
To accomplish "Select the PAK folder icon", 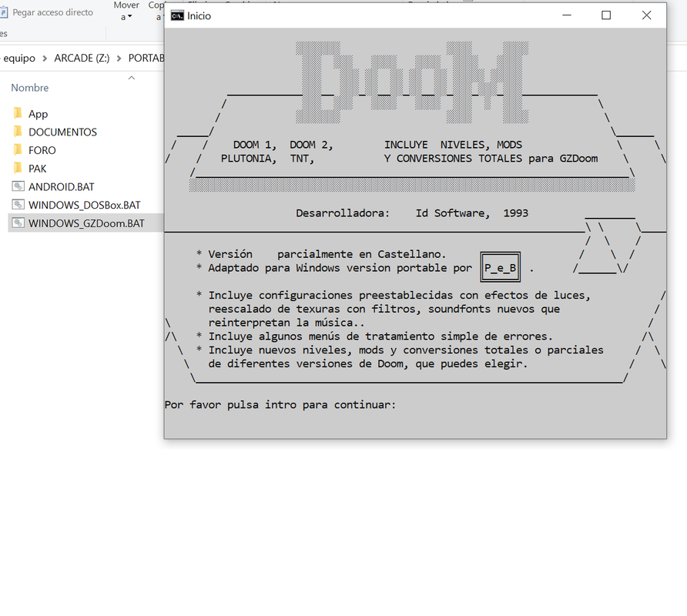I will click(18, 168).
